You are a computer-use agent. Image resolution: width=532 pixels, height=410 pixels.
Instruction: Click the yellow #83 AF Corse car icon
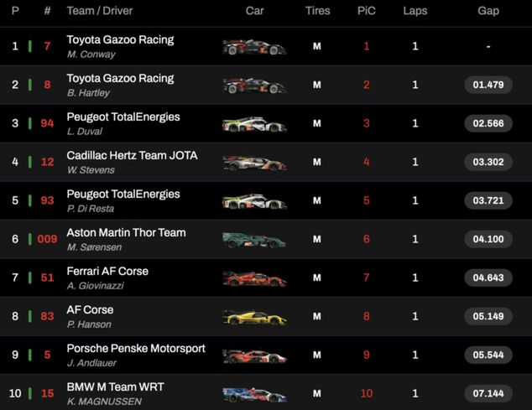point(254,317)
